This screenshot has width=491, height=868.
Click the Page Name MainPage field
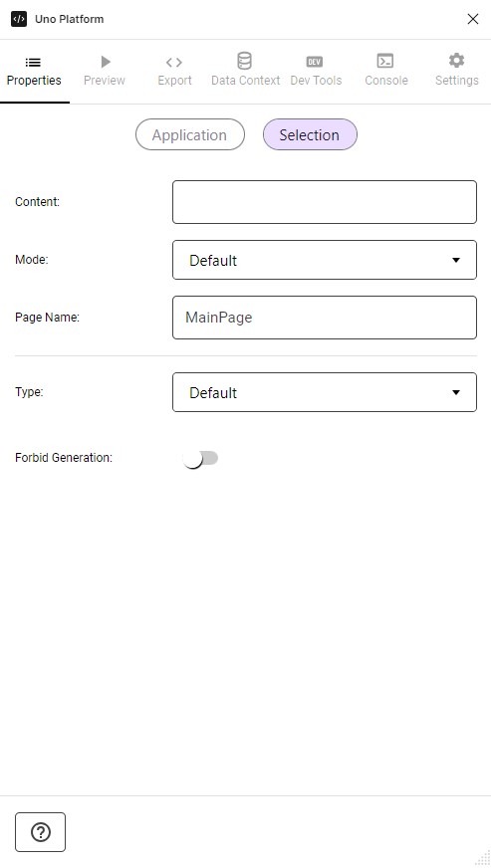(325, 318)
